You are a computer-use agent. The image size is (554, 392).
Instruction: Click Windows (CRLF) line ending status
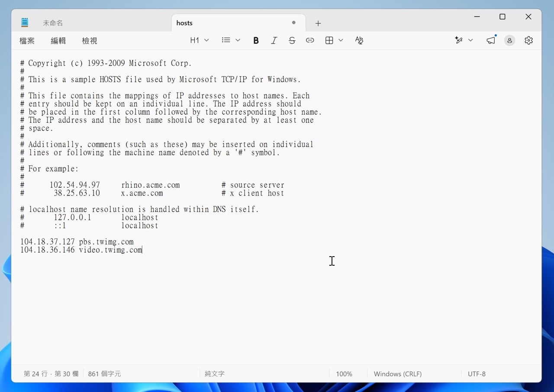(398, 374)
